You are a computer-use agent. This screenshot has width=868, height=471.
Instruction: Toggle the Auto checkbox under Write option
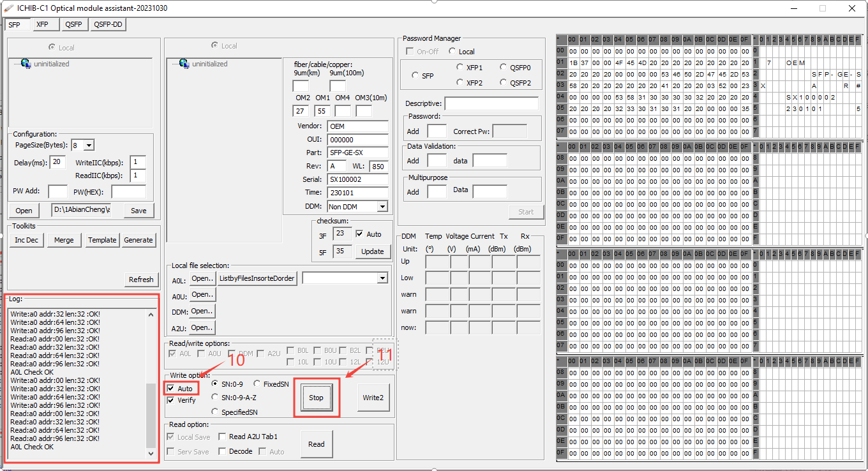tap(170, 389)
